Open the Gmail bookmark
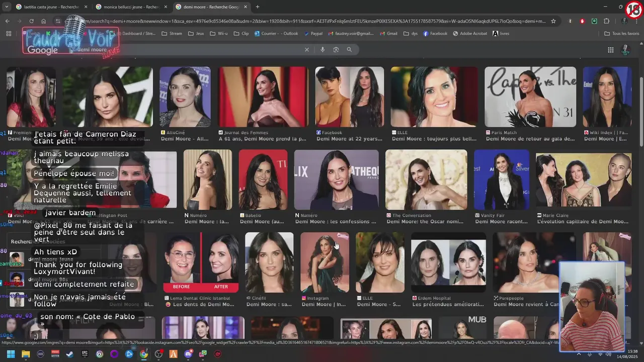Viewport: 644px width, 362px height. [388, 34]
